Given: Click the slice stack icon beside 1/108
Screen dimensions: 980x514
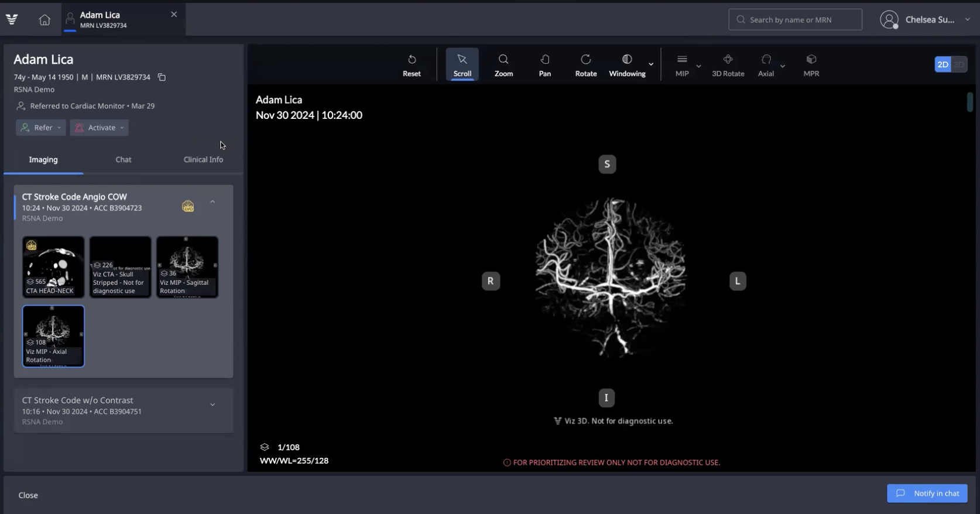Looking at the screenshot, I should [x=265, y=447].
